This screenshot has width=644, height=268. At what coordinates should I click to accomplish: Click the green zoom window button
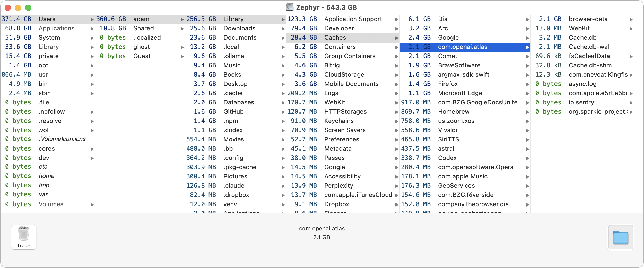28,8
